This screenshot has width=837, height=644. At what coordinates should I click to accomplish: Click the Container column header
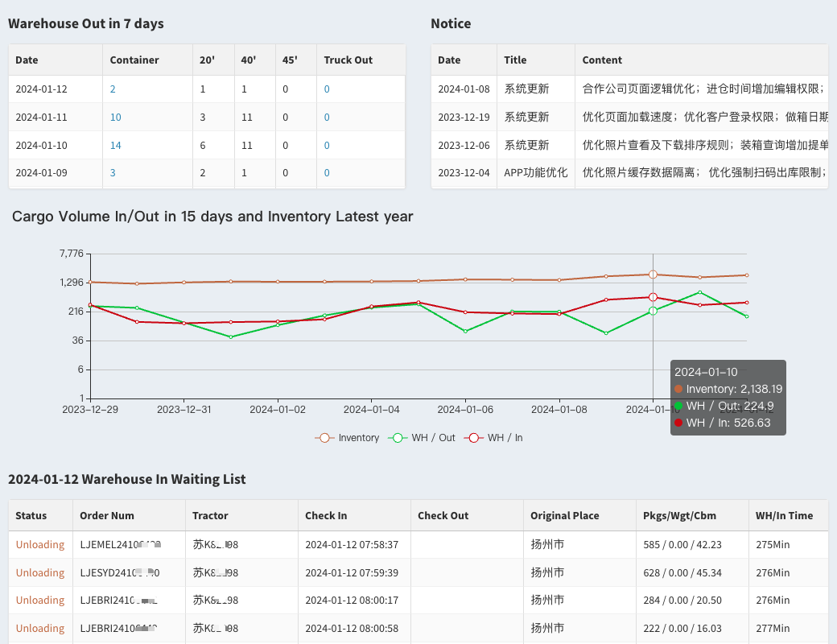pyautogui.click(x=134, y=60)
